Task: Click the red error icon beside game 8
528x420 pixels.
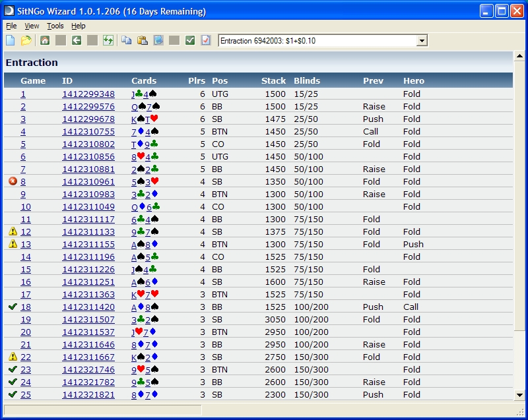Action: [13, 181]
